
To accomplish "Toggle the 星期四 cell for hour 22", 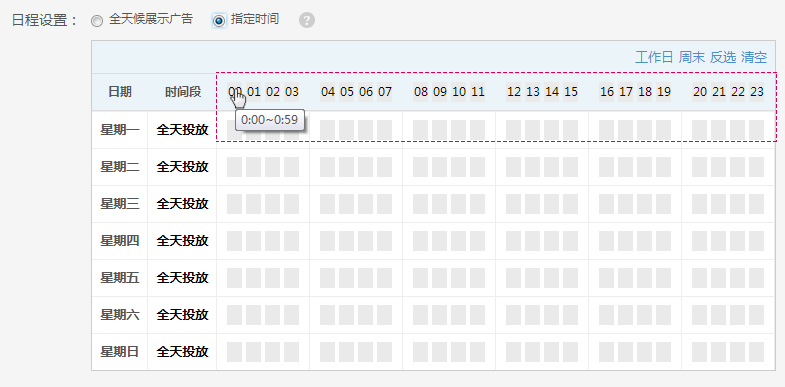I will click(x=738, y=241).
